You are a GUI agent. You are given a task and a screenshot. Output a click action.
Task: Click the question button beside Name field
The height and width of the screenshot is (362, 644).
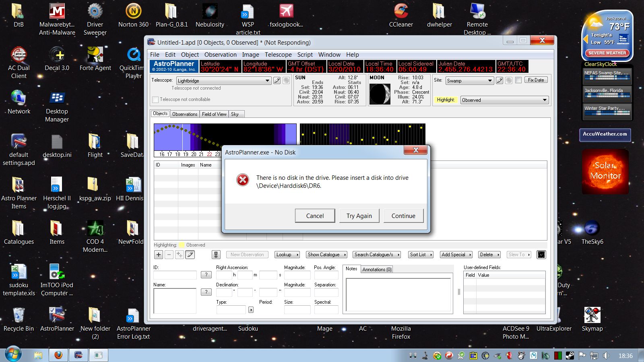click(x=206, y=292)
